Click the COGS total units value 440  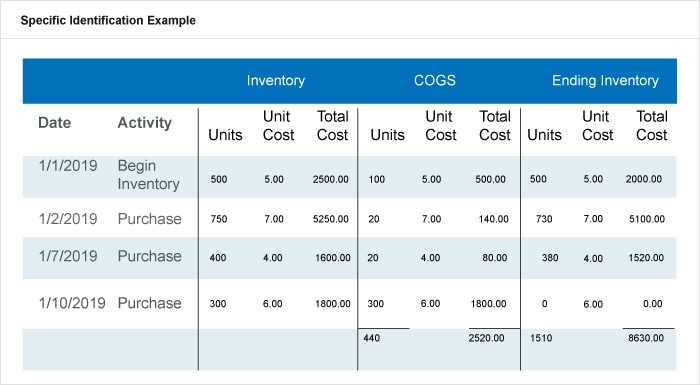pos(371,338)
